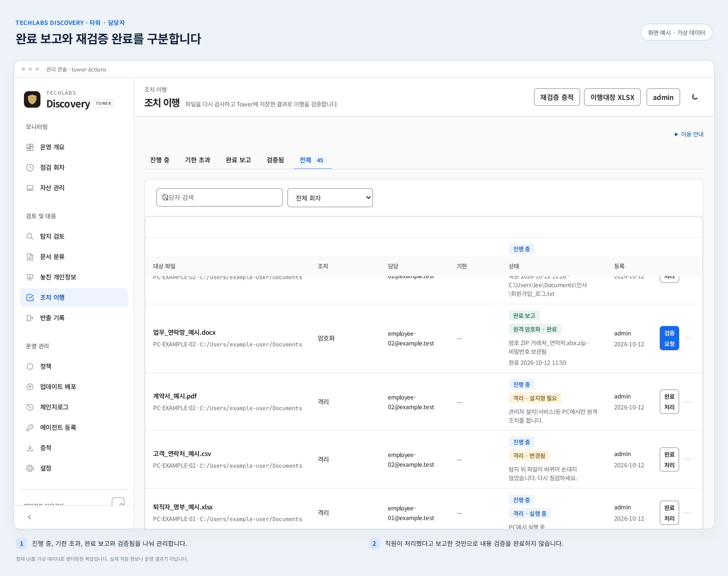Click the 운영 개요 dashboard icon
Viewport: 728px width, 576px height.
click(30, 147)
